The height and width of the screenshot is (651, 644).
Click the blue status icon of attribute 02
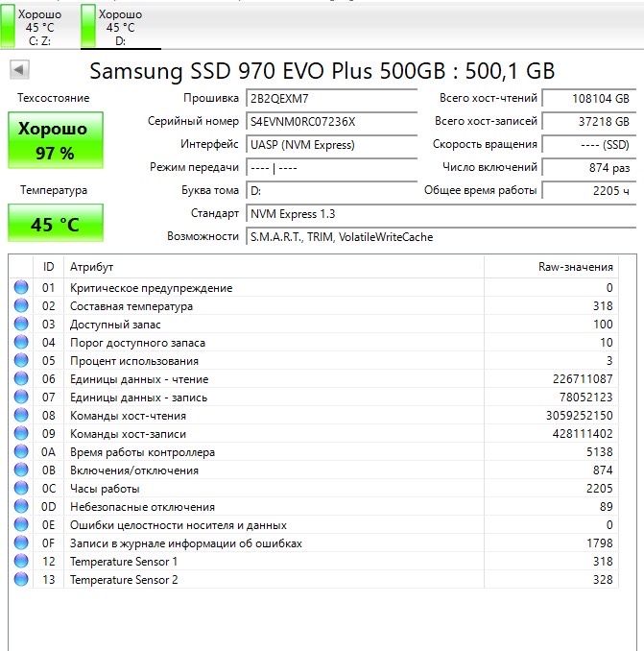pos(21,305)
